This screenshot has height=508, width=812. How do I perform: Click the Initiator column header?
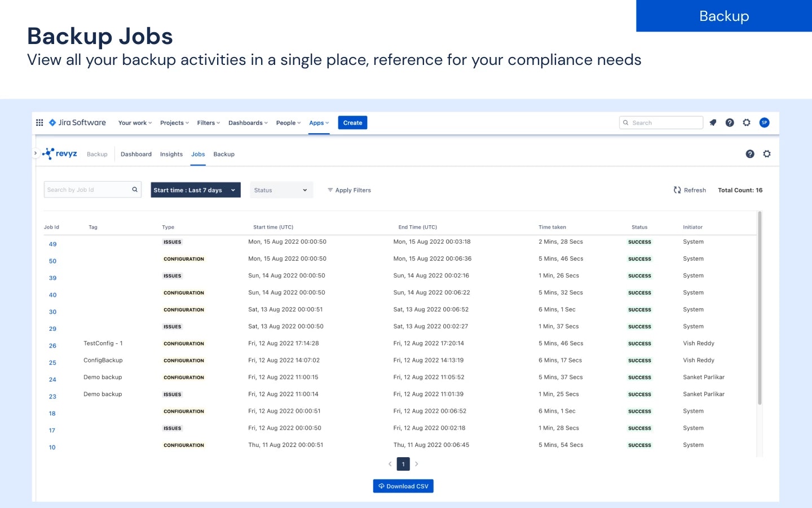tap(692, 227)
